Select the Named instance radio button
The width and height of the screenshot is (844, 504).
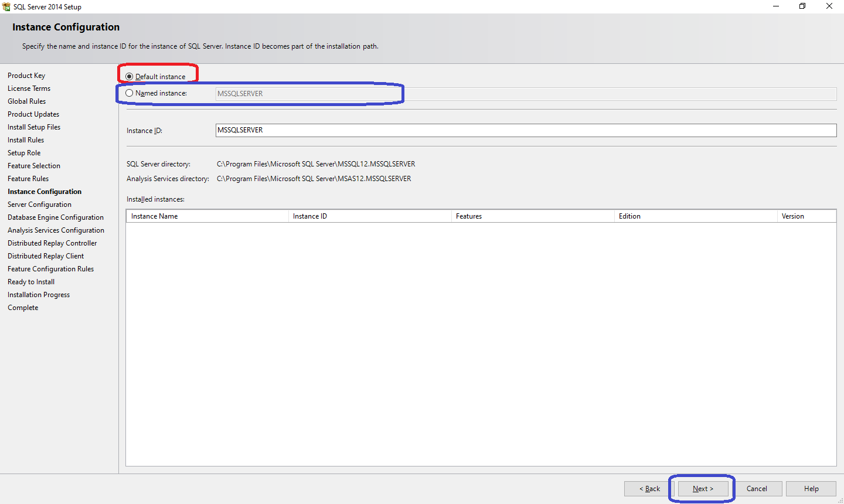(x=129, y=93)
